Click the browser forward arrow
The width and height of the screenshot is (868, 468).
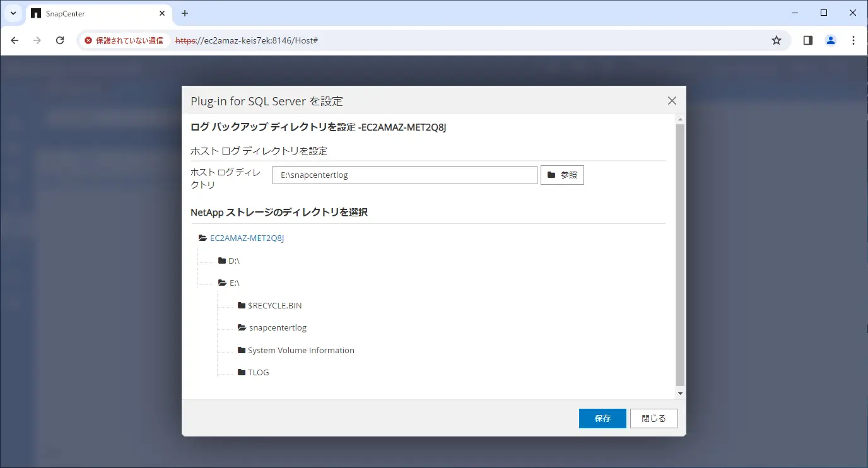[37, 40]
